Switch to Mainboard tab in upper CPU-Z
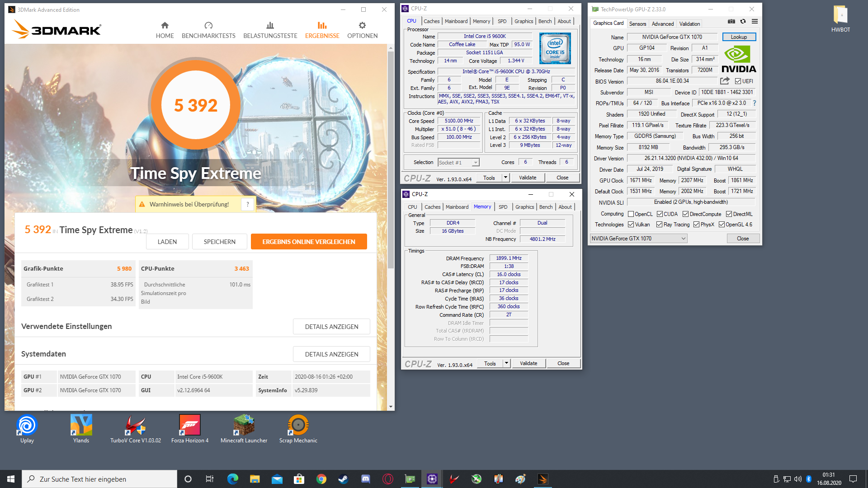This screenshot has width=868, height=488. coord(456,21)
